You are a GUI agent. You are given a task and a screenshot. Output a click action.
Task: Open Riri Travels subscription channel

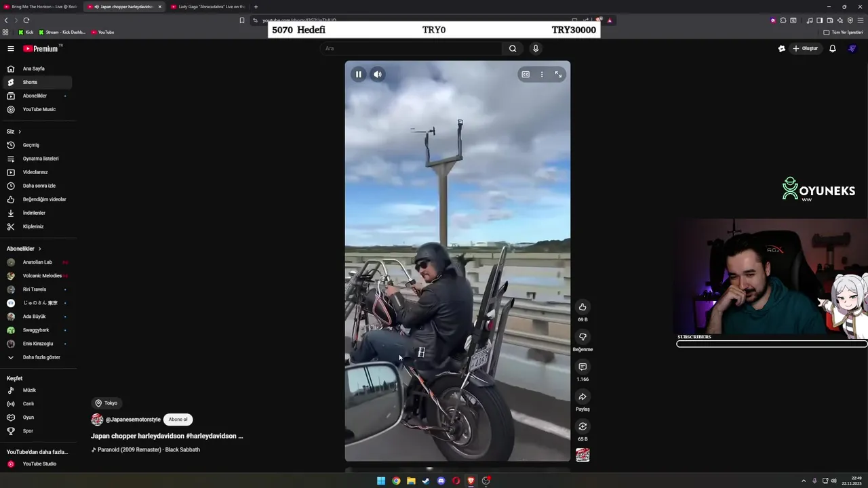37,289
